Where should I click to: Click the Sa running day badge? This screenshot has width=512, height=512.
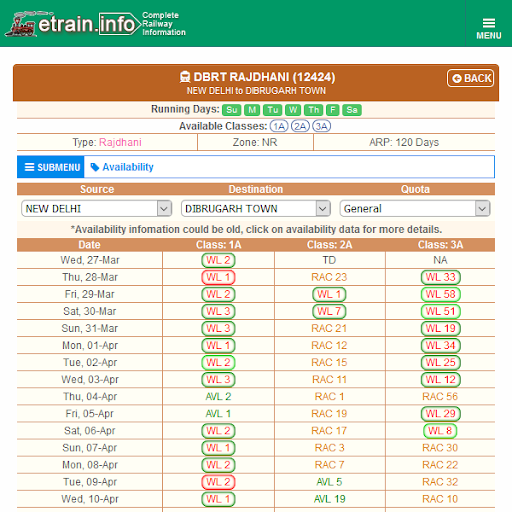click(352, 110)
